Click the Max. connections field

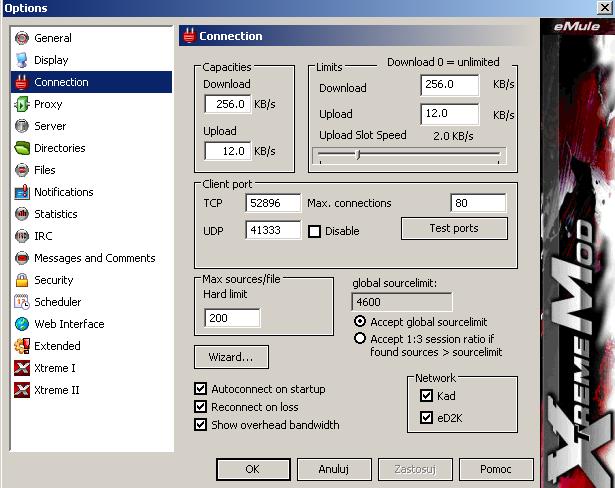(x=478, y=203)
